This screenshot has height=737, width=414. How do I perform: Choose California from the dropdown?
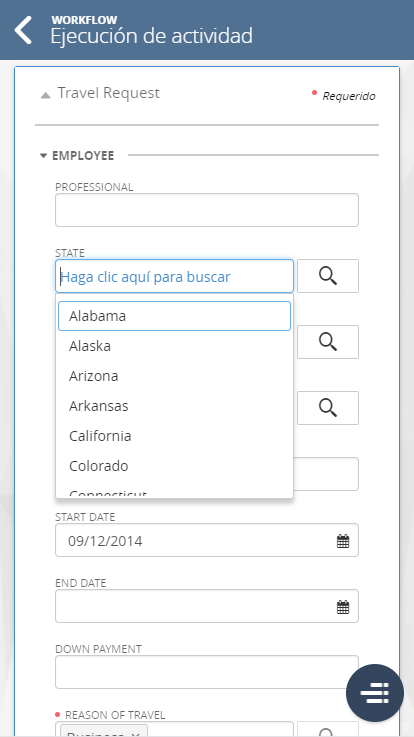tap(174, 436)
